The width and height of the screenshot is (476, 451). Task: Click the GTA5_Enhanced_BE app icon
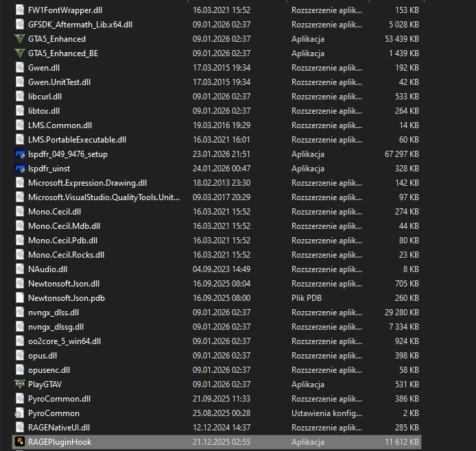click(20, 53)
